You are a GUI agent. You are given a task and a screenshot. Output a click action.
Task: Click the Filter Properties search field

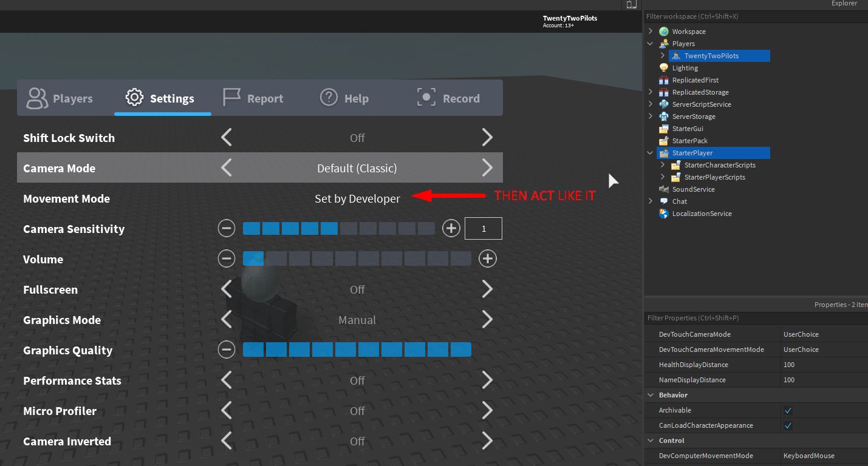click(x=756, y=318)
